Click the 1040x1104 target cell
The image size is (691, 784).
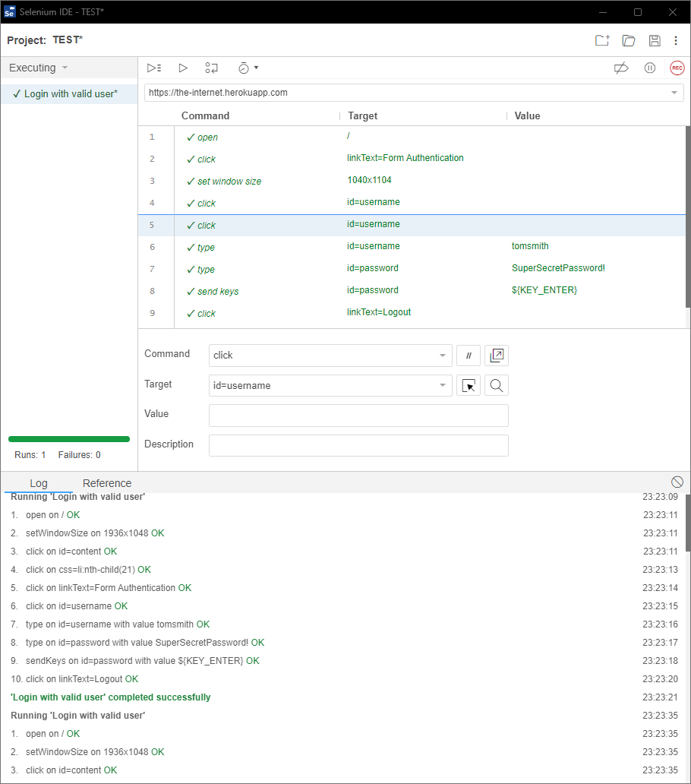tap(369, 180)
